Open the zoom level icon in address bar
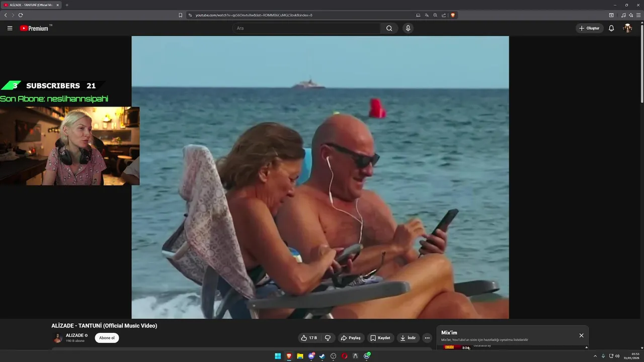 [435, 15]
